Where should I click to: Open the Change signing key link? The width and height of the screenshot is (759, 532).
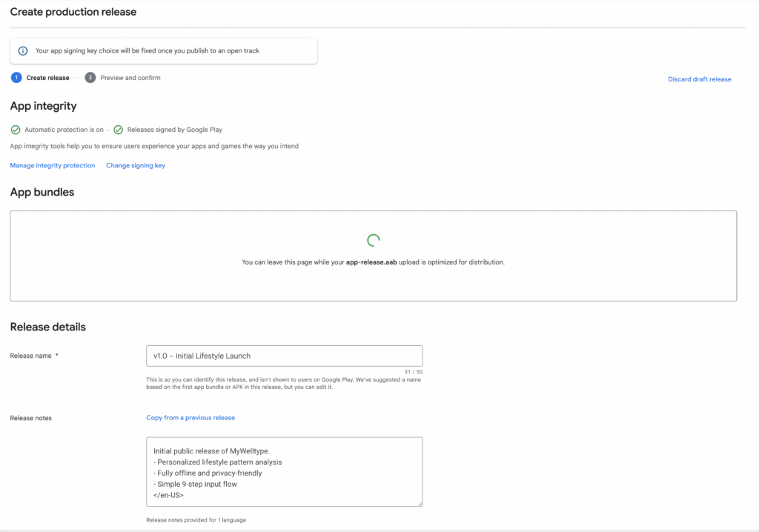point(136,165)
